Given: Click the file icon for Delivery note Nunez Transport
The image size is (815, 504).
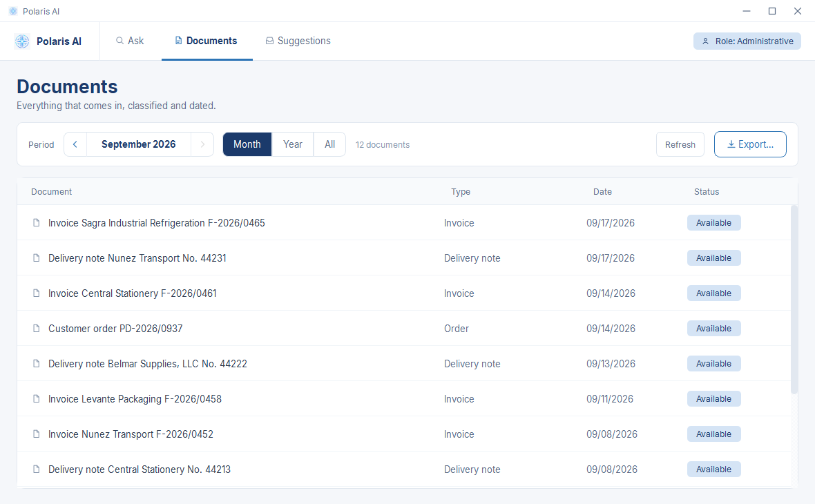Looking at the screenshot, I should 37,258.
